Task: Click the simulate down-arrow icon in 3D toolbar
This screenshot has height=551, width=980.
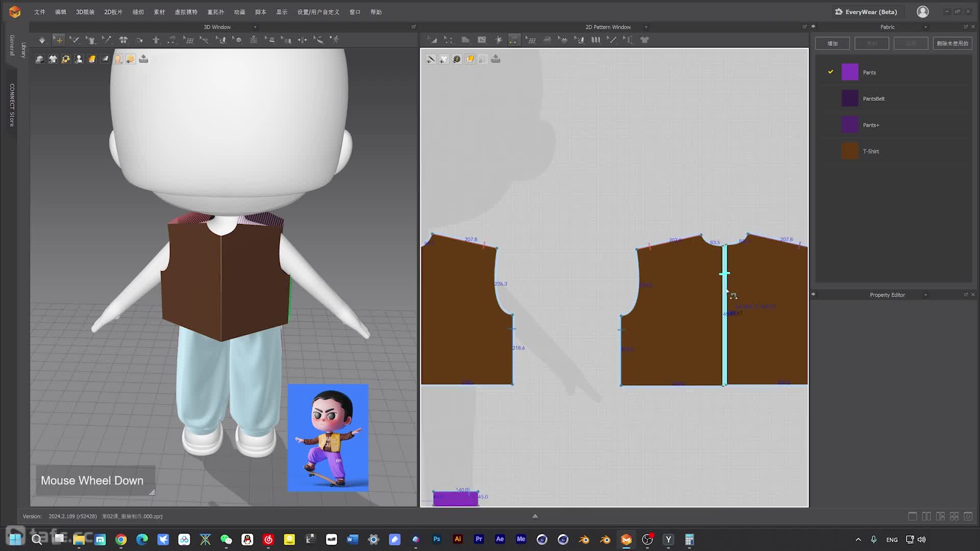Action: click(42, 40)
